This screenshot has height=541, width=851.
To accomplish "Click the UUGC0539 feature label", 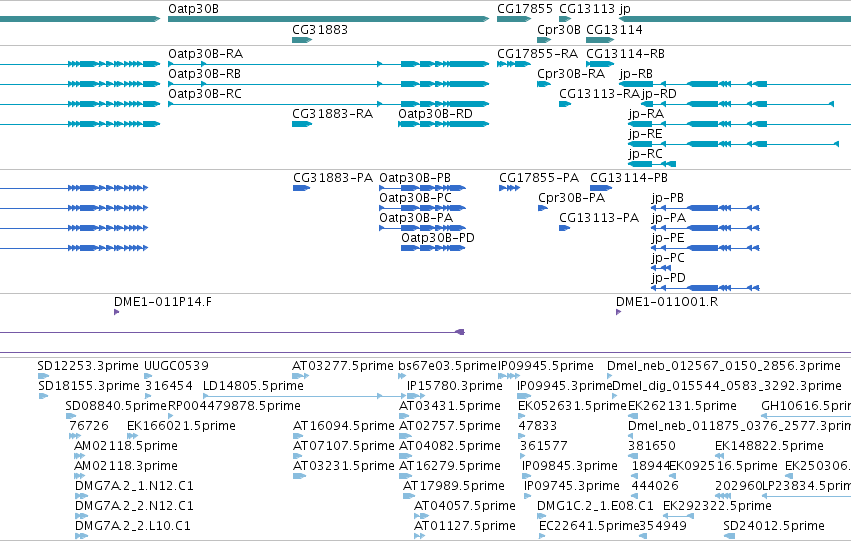I will coord(176,366).
